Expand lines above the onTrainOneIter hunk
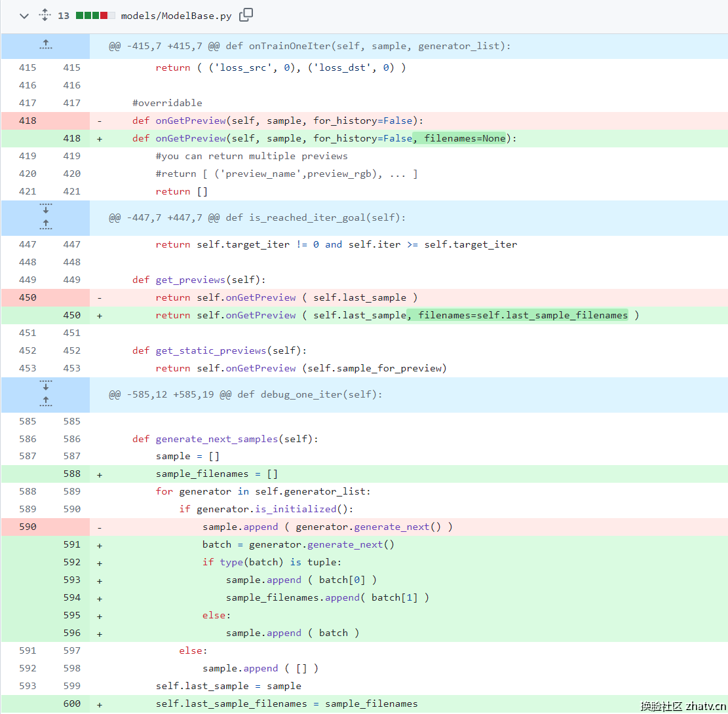 click(45, 45)
